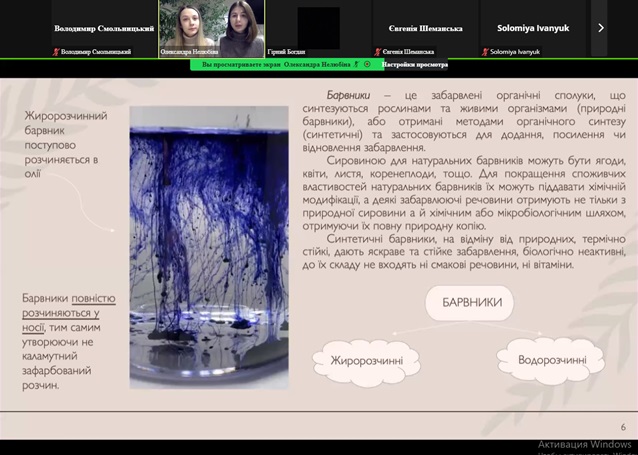Click green screen-sharing notification banner
Screen dimensions: 638x455
tap(287, 64)
